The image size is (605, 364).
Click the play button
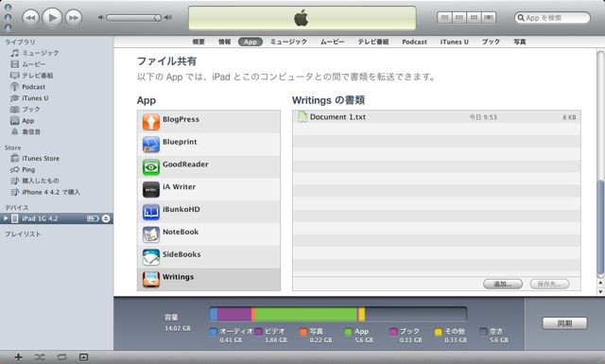(52, 17)
